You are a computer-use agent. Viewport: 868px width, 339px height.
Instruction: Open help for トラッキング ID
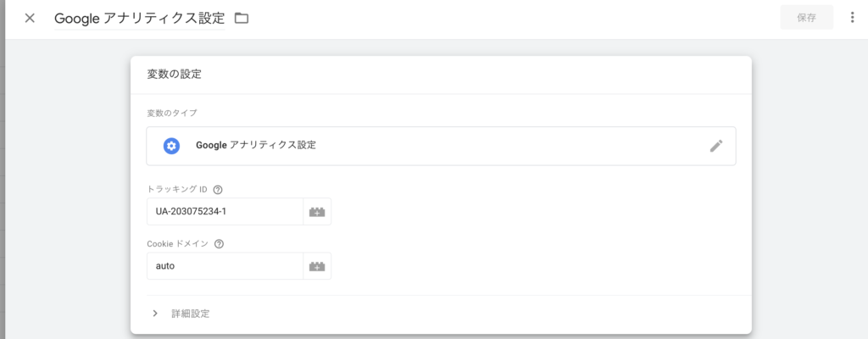click(218, 190)
